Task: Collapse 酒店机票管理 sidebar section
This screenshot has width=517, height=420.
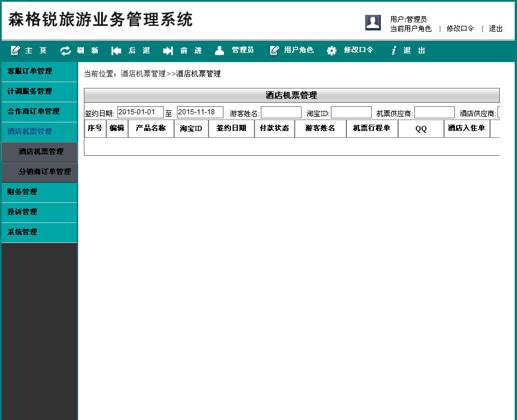Action: click(39, 132)
